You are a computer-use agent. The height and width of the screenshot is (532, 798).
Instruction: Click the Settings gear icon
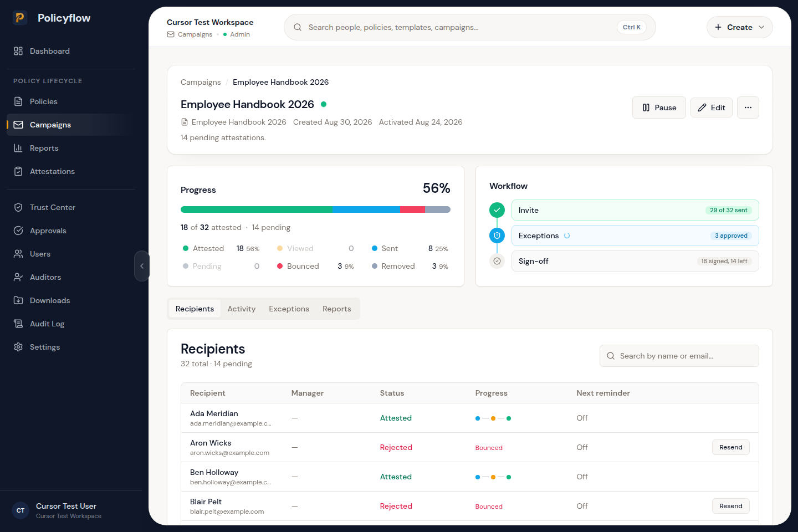(x=18, y=347)
